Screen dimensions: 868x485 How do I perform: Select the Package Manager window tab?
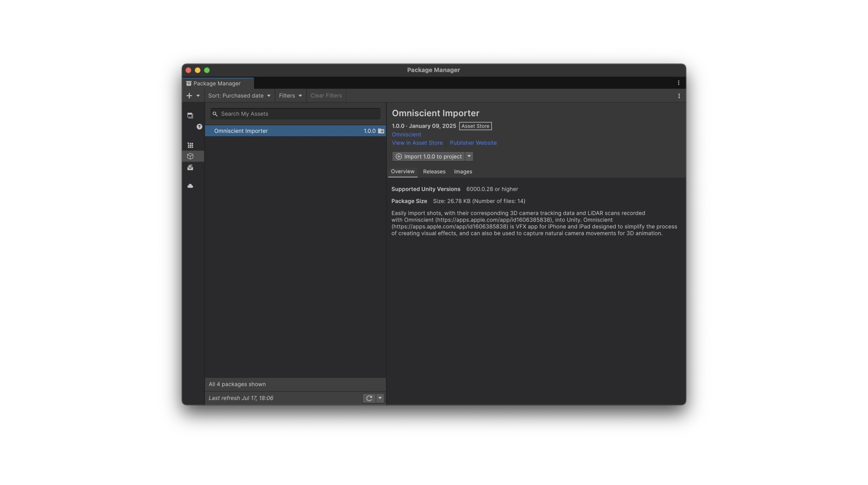(x=218, y=83)
